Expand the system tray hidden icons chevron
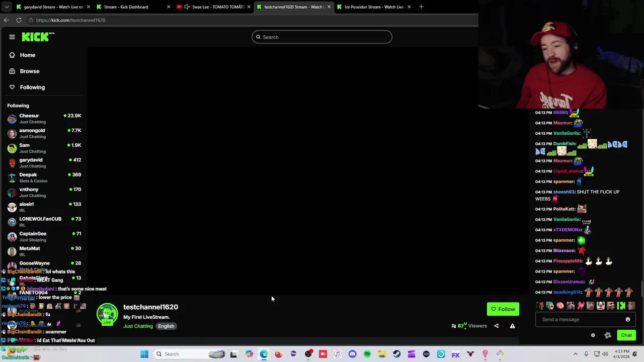This screenshot has height=362, width=644. [576, 354]
